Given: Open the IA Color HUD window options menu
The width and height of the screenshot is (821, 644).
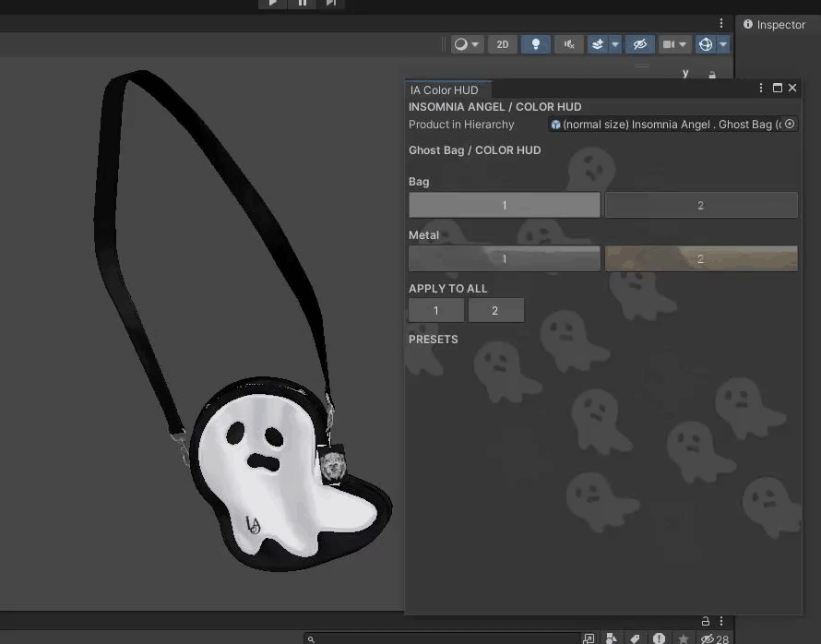Looking at the screenshot, I should 761,88.
